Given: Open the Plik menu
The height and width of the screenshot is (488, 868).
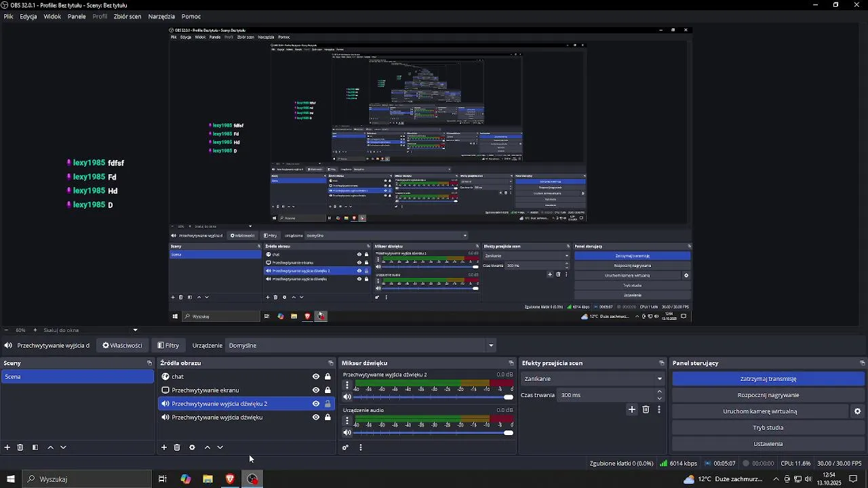Looking at the screenshot, I should (x=8, y=16).
